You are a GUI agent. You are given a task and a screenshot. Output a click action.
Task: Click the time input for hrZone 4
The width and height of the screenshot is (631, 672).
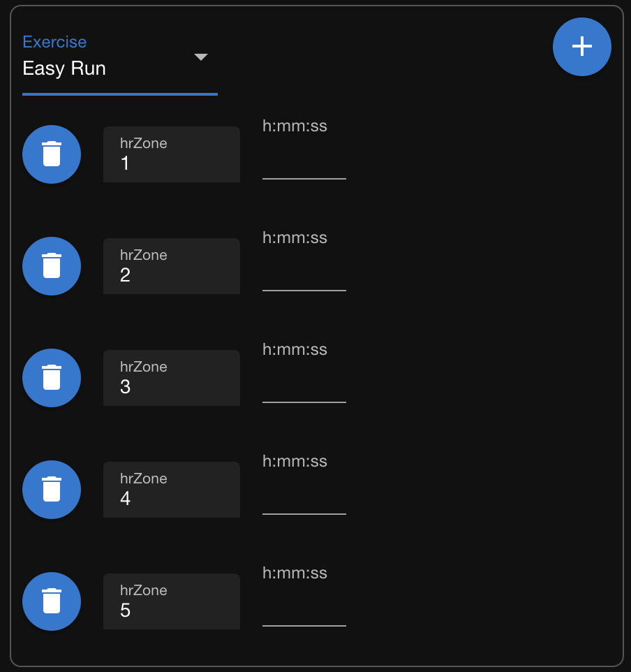pyautogui.click(x=304, y=500)
